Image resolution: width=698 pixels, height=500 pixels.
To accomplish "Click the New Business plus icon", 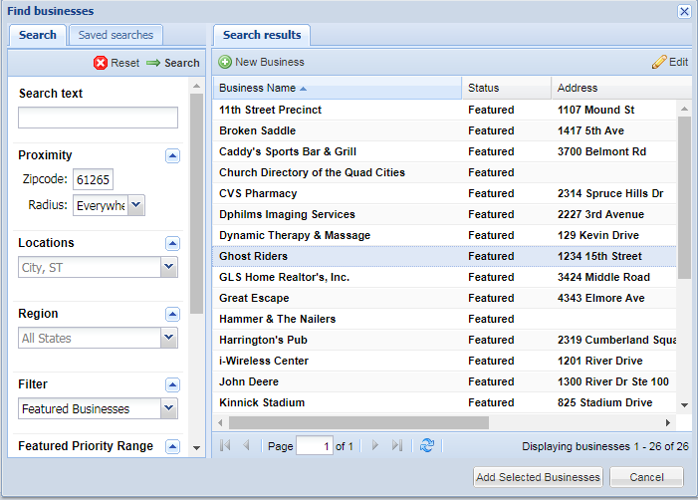I will pyautogui.click(x=225, y=62).
